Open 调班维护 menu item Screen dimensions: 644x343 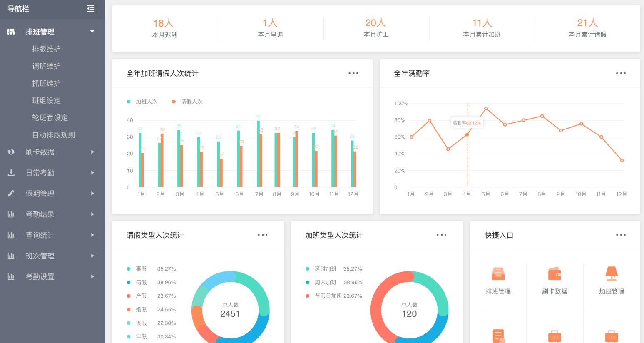tap(46, 66)
